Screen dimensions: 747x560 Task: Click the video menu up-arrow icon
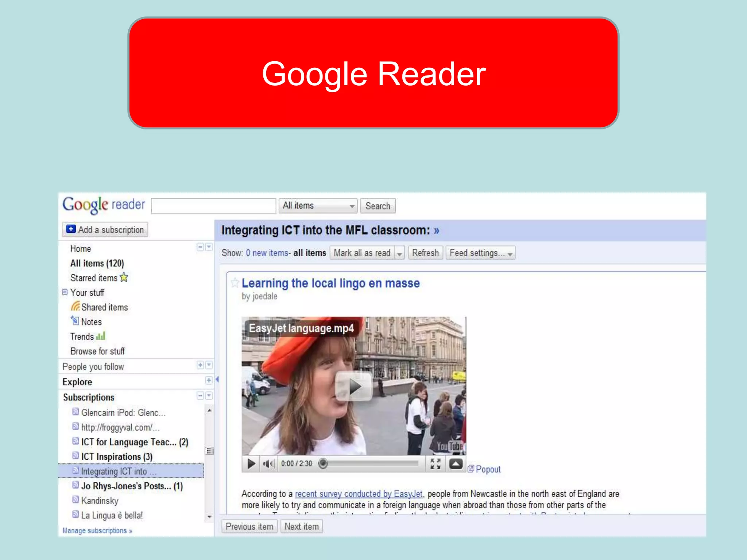(x=456, y=464)
